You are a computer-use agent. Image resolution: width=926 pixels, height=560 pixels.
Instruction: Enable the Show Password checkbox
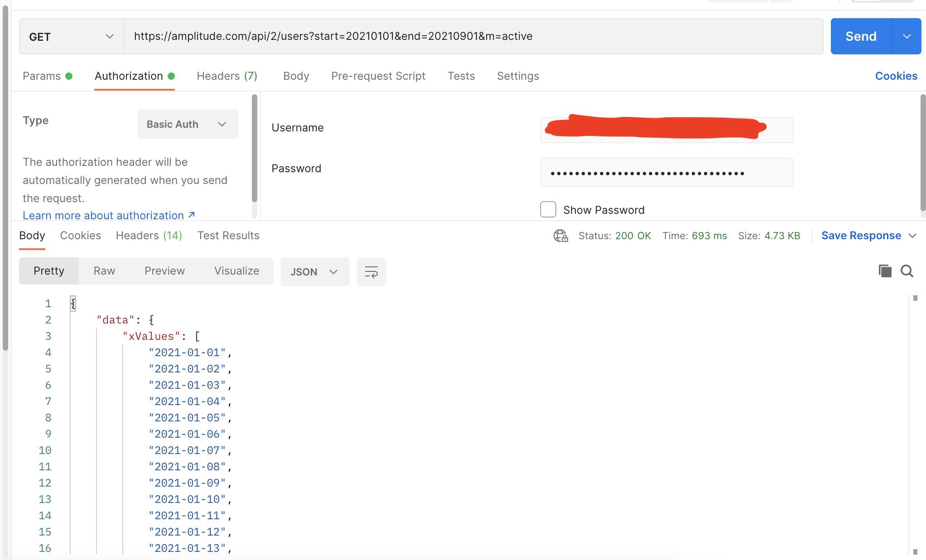[548, 210]
